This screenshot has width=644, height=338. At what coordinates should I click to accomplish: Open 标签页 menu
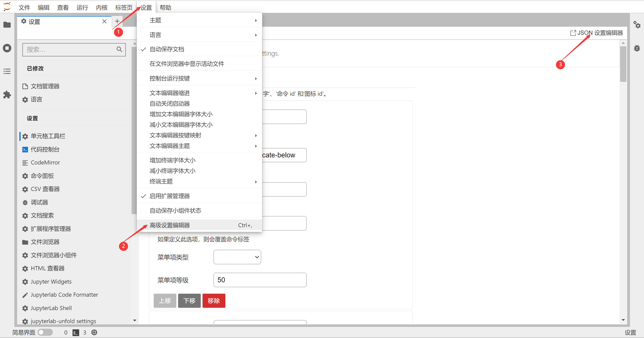(x=124, y=8)
